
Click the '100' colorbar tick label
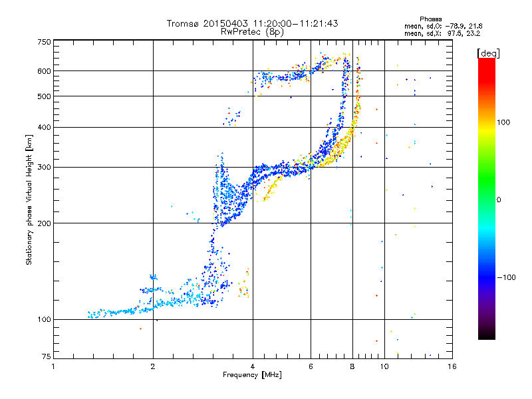pos(503,122)
